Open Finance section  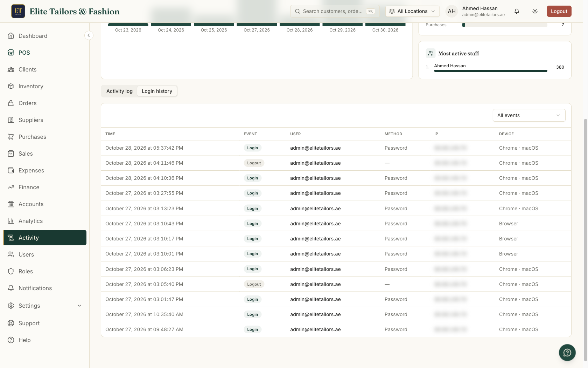coord(45,187)
